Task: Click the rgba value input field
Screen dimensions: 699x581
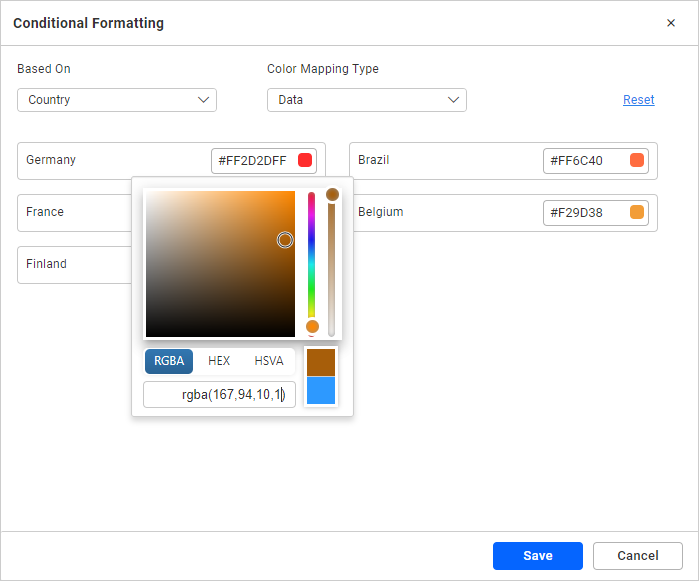Action: [219, 395]
